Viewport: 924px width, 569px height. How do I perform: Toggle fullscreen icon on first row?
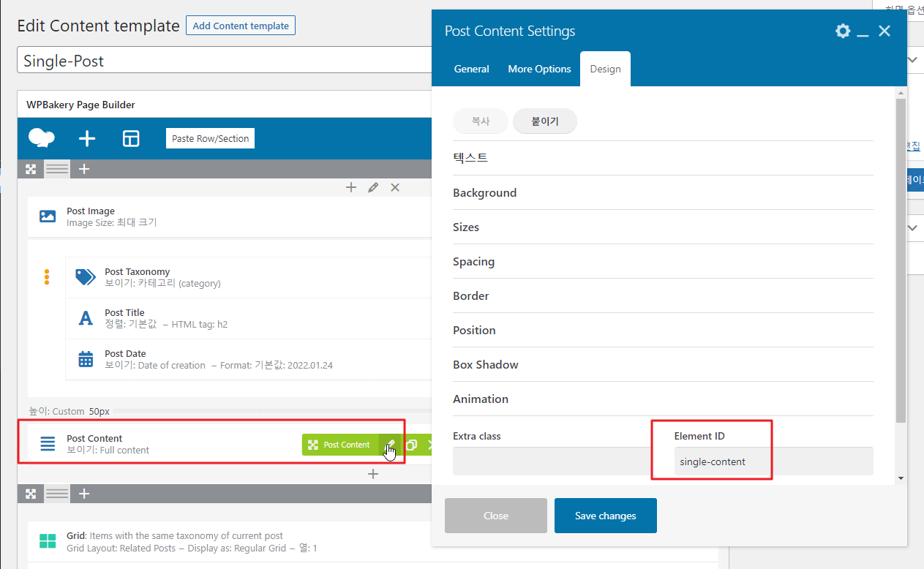(x=31, y=169)
